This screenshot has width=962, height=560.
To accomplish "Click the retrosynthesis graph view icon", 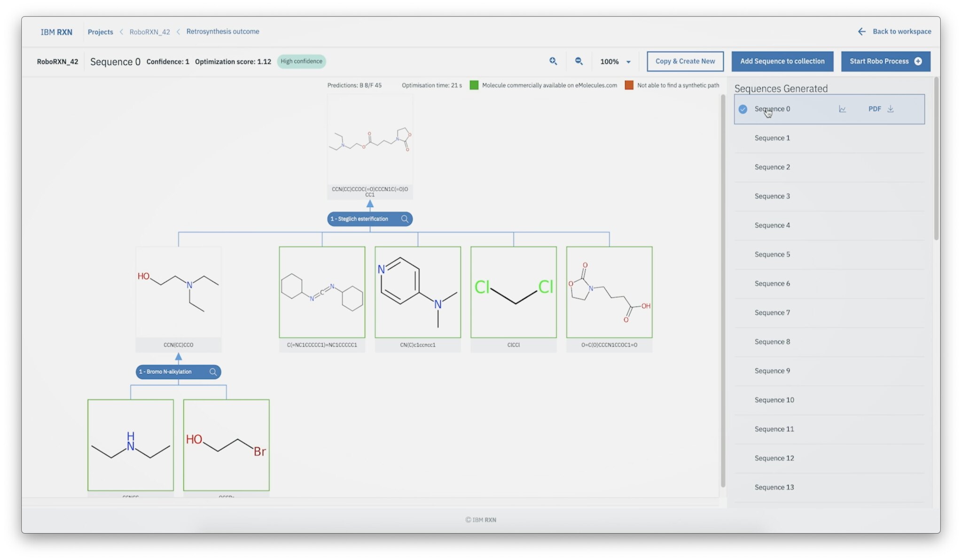I will point(842,109).
